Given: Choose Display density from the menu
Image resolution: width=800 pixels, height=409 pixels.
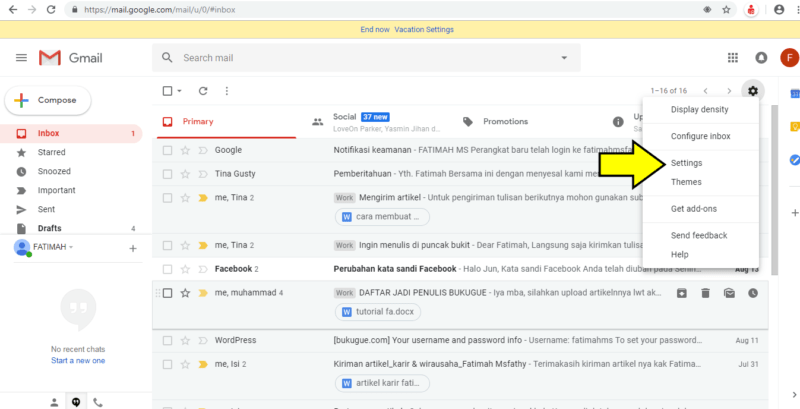Looking at the screenshot, I should pos(699,109).
